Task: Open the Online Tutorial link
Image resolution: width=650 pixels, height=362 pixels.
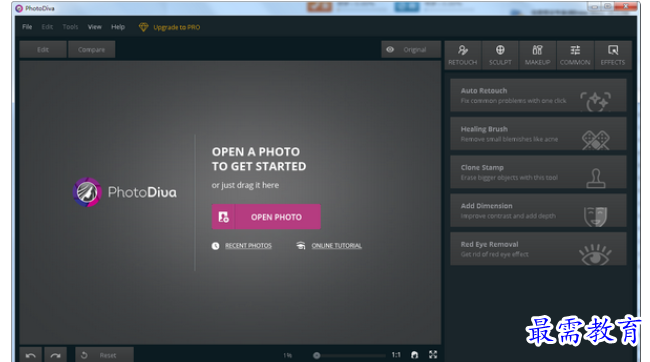Action: click(337, 246)
